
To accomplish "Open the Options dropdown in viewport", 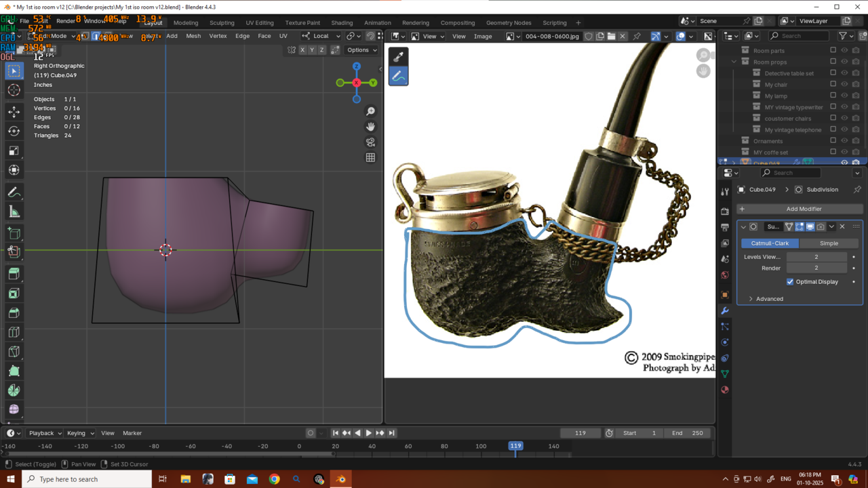I will pyautogui.click(x=361, y=50).
